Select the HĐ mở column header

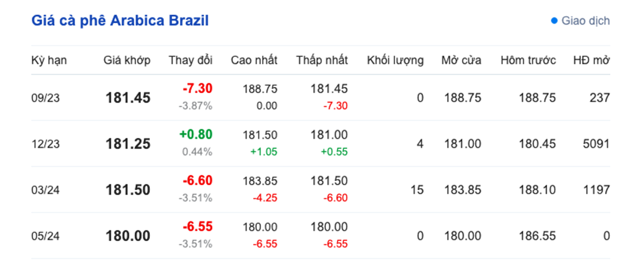coord(591,60)
